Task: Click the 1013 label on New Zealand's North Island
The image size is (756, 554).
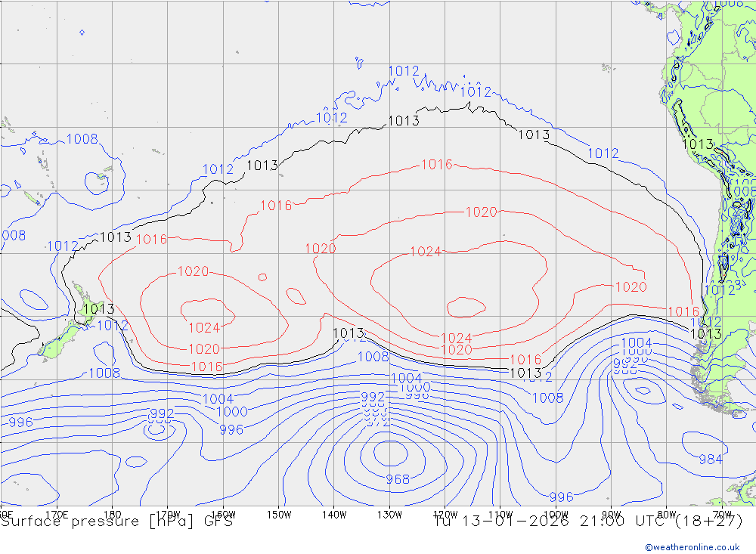Action: [x=98, y=308]
